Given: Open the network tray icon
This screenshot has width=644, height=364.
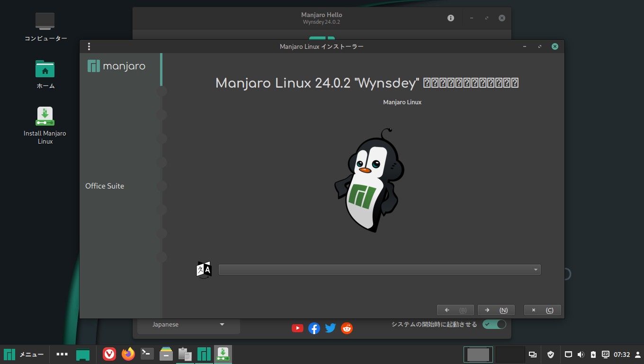Looking at the screenshot, I should [x=569, y=354].
